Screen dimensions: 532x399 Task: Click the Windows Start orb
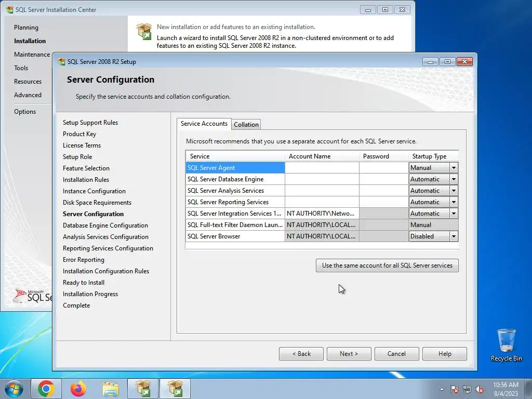point(14,389)
